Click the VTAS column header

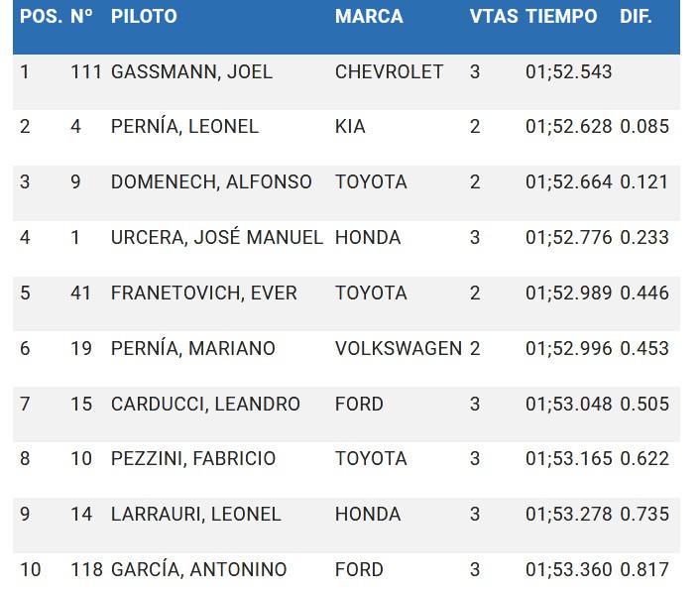click(x=493, y=17)
